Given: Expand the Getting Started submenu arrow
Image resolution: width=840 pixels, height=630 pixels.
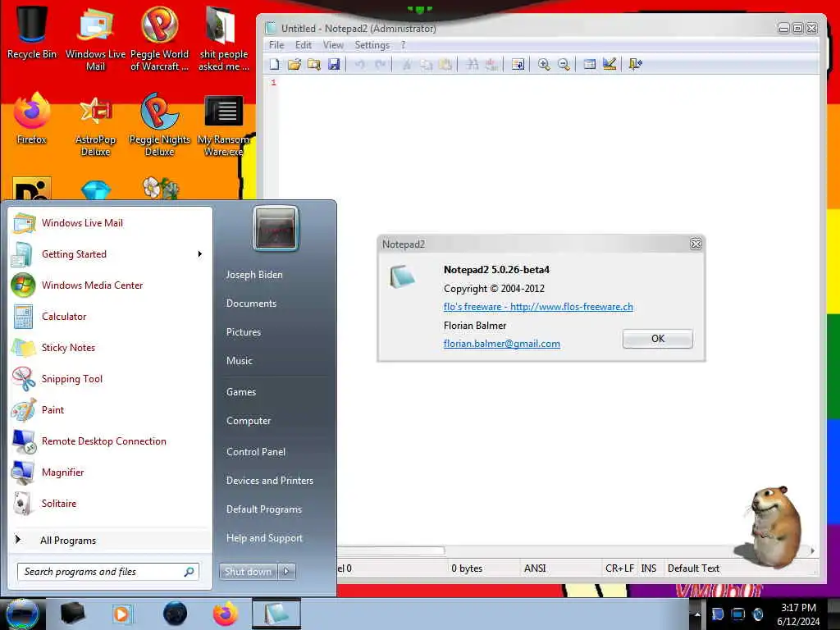Looking at the screenshot, I should click(x=200, y=254).
